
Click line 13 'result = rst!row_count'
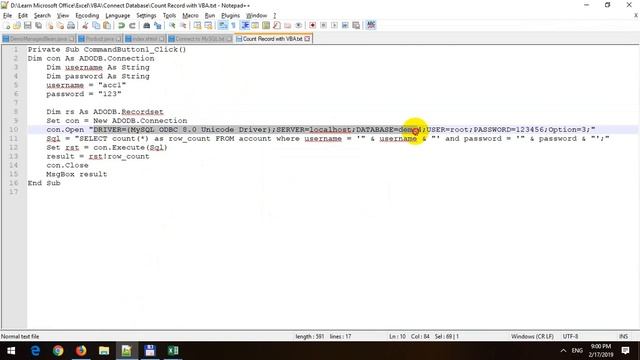click(98, 156)
